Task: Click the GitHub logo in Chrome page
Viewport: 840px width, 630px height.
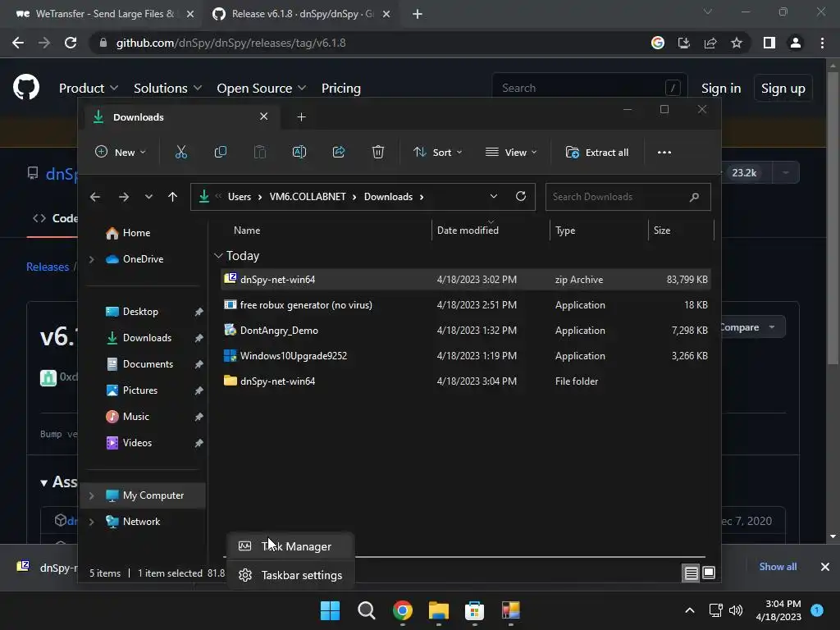Action: click(26, 87)
